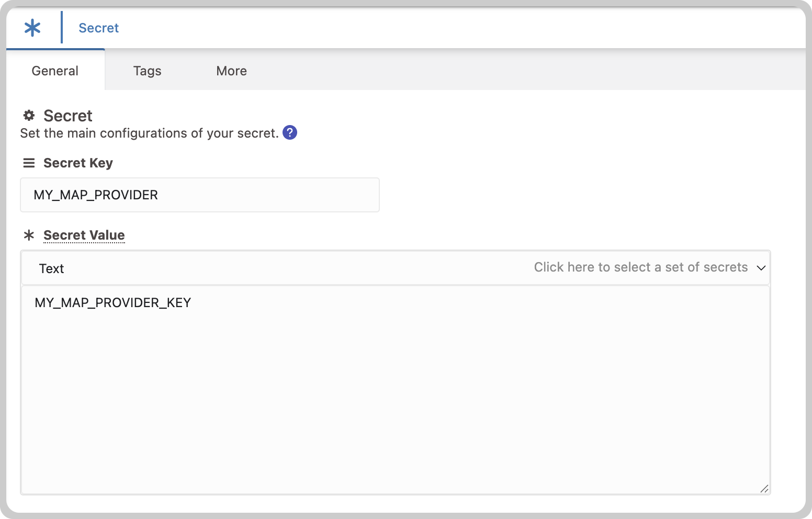Click the 'Set the main configurations' description text
Viewport: 812px width, 519px height.
click(x=149, y=133)
